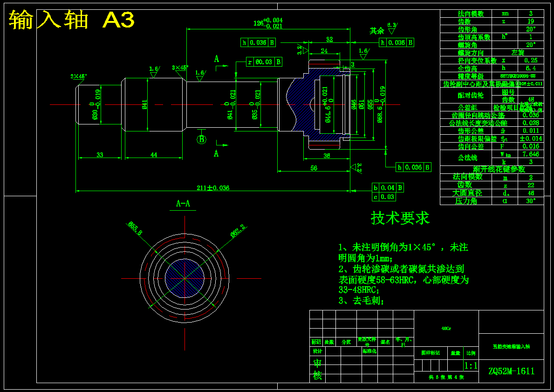This screenshot has height=392, width=554.
Task: Click the 齿顶高系数 row label
Action: [x=474, y=37]
